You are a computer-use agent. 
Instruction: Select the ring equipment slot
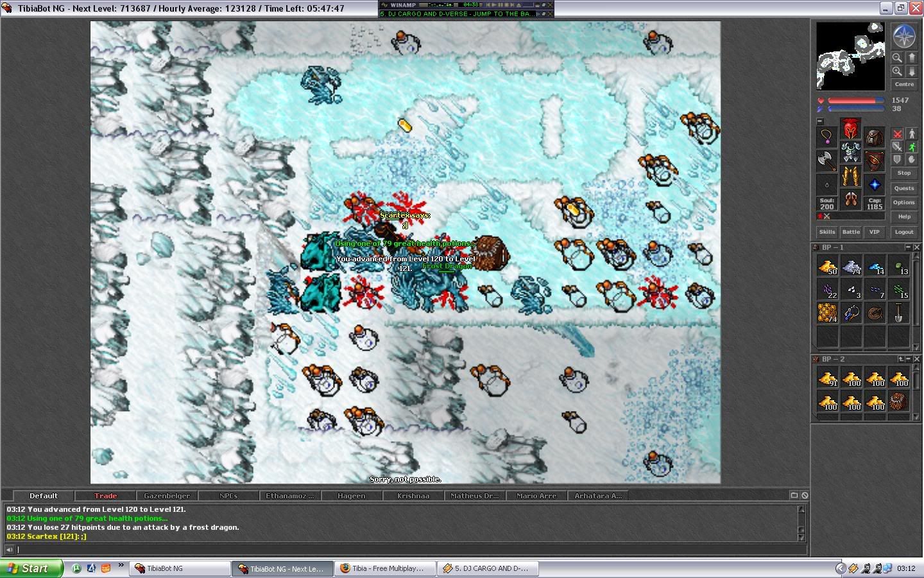pyautogui.click(x=827, y=184)
